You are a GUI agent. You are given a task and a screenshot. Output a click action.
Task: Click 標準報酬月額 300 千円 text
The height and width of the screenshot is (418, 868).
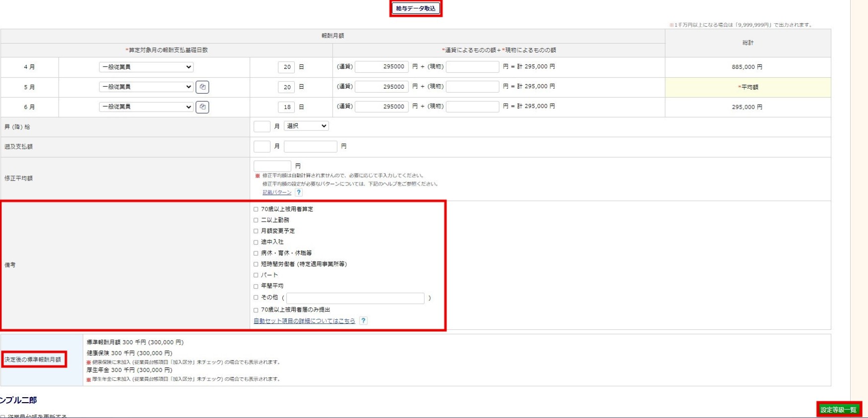coord(135,342)
